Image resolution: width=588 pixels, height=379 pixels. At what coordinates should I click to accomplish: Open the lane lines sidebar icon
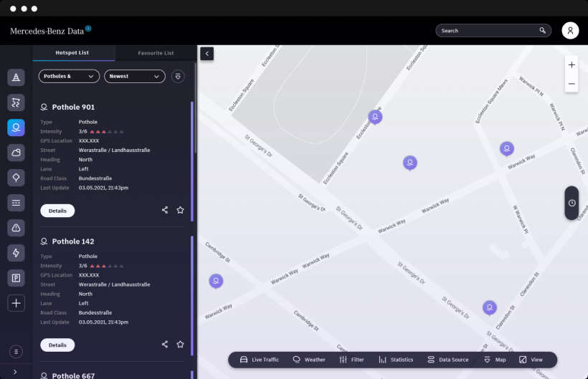(x=16, y=203)
